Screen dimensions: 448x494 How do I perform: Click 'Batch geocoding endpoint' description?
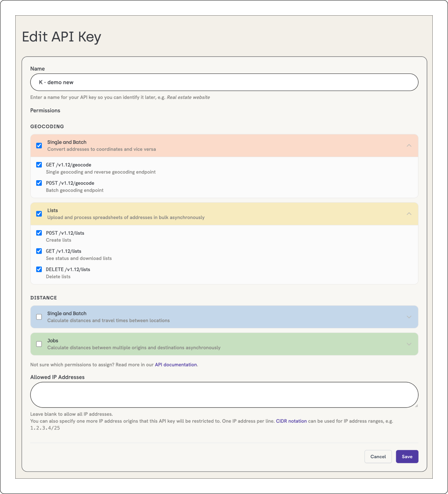pyautogui.click(x=75, y=190)
